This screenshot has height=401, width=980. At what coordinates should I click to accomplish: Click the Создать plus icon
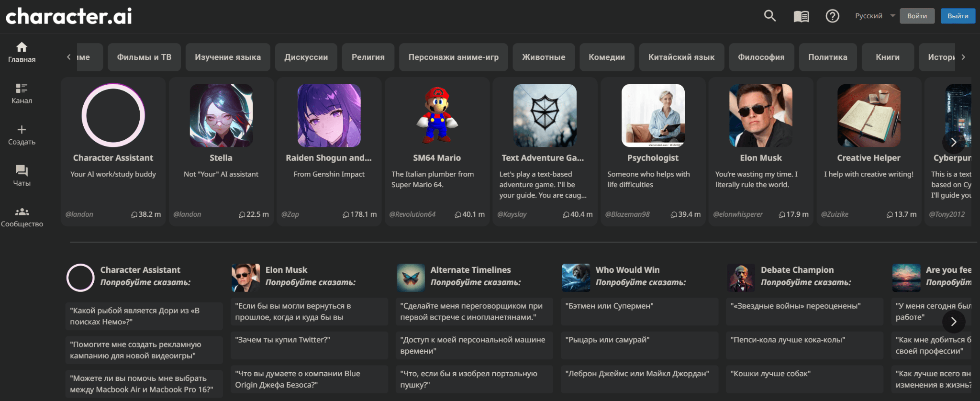(22, 130)
